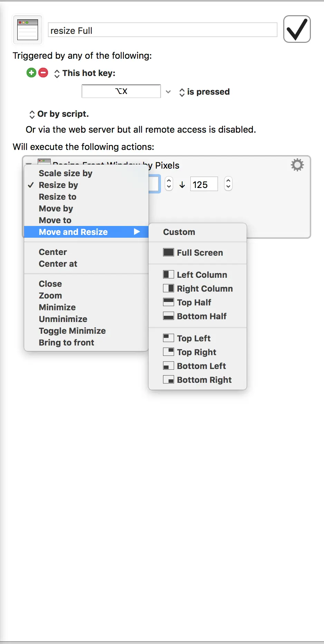The height and width of the screenshot is (644, 324).
Task: Choose 'Toggle Minimize' menu entry
Action: click(72, 331)
